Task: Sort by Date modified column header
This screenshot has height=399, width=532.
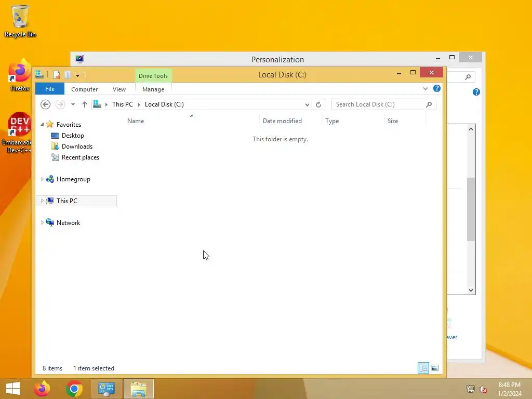Action: 291,121
